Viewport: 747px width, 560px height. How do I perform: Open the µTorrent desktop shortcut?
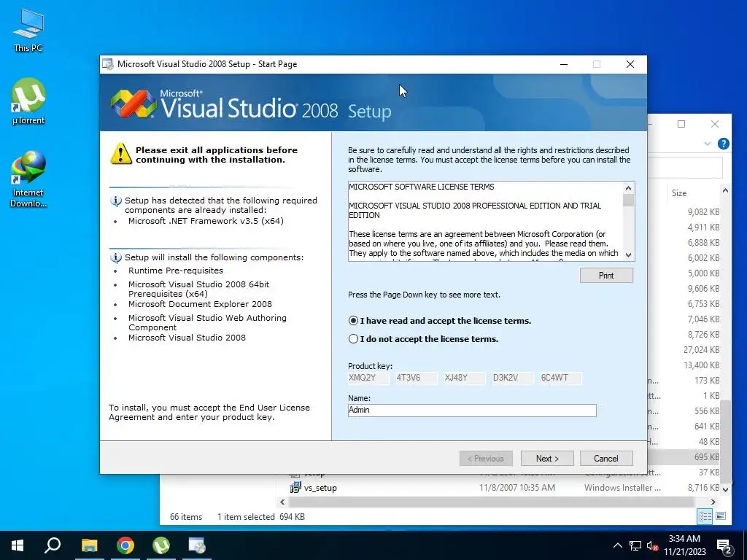click(28, 101)
